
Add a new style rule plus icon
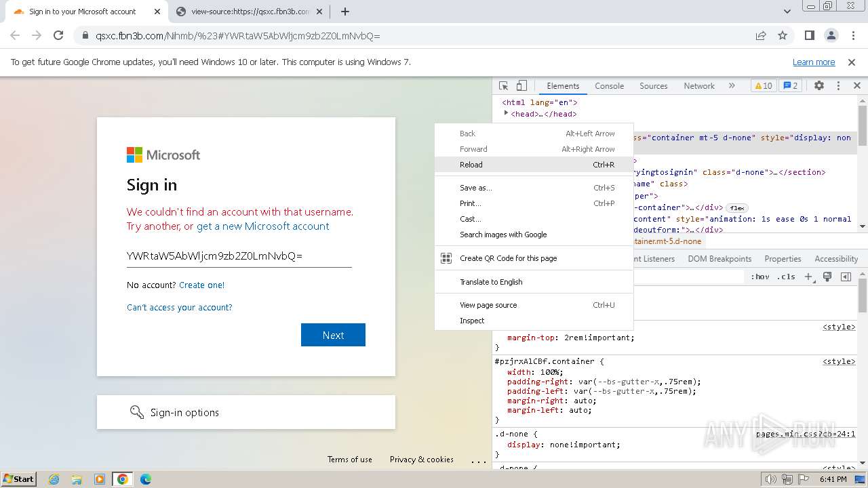808,277
